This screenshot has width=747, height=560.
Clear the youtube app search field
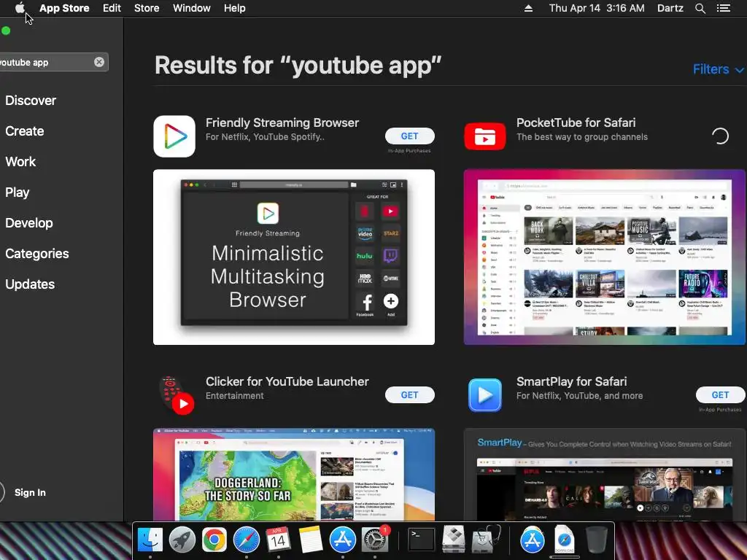click(99, 63)
